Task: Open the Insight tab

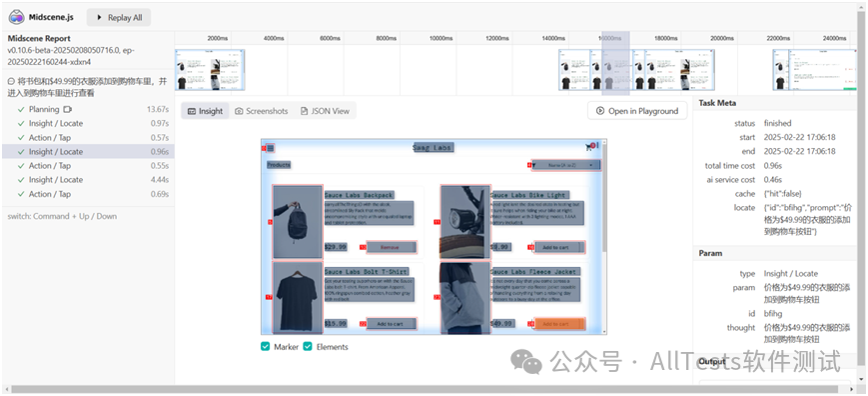Action: 205,111
